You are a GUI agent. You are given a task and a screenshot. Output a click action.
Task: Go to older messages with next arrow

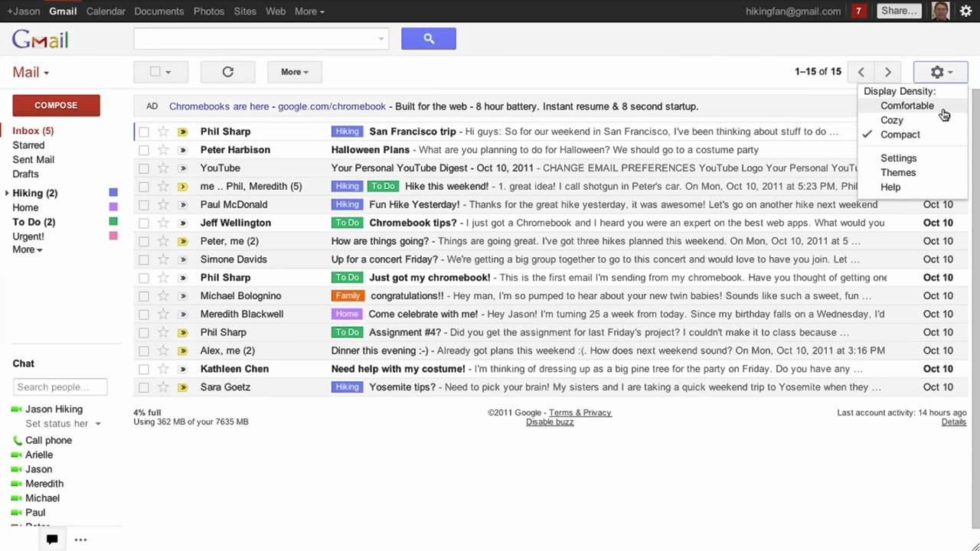tap(887, 72)
